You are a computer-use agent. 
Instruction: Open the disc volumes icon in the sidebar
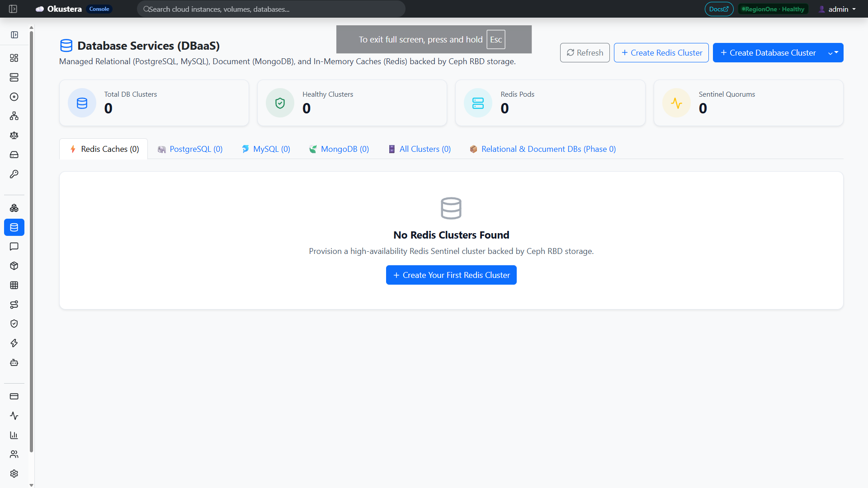[x=14, y=97]
